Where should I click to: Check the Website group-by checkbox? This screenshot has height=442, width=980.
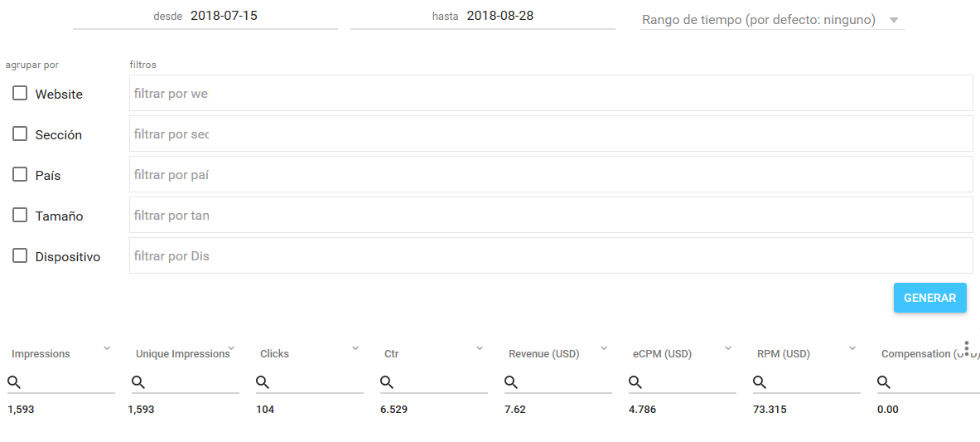[20, 94]
